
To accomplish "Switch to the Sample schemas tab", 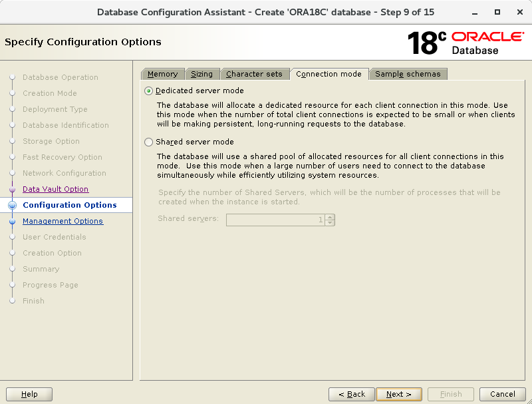I will (408, 74).
